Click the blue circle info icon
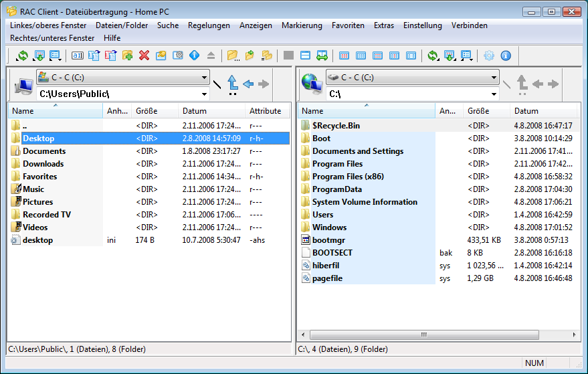The width and height of the screenshot is (588, 374). click(506, 56)
